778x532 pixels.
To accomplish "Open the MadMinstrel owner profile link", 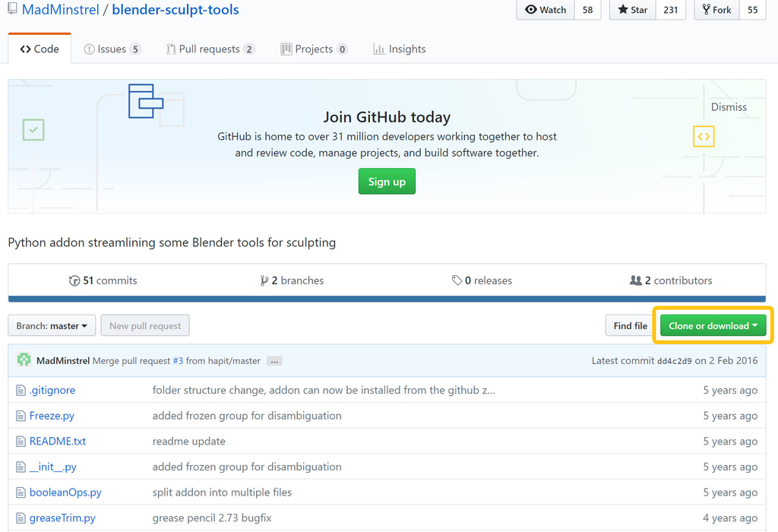I will 61,9.
